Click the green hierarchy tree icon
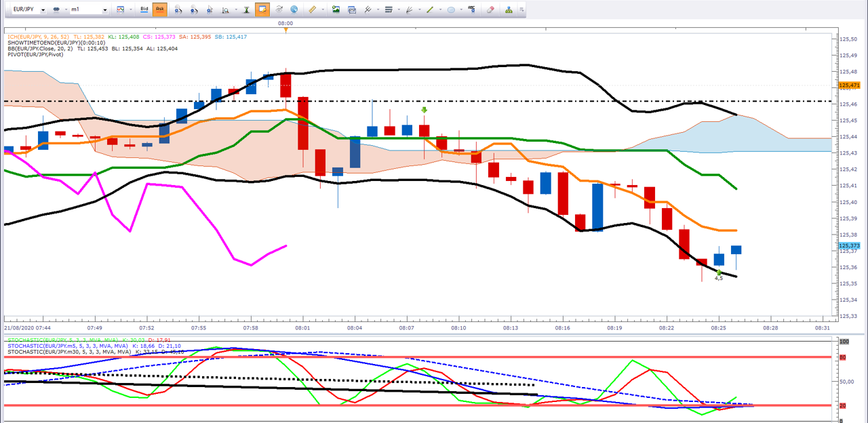The width and height of the screenshot is (868, 423). point(509,9)
